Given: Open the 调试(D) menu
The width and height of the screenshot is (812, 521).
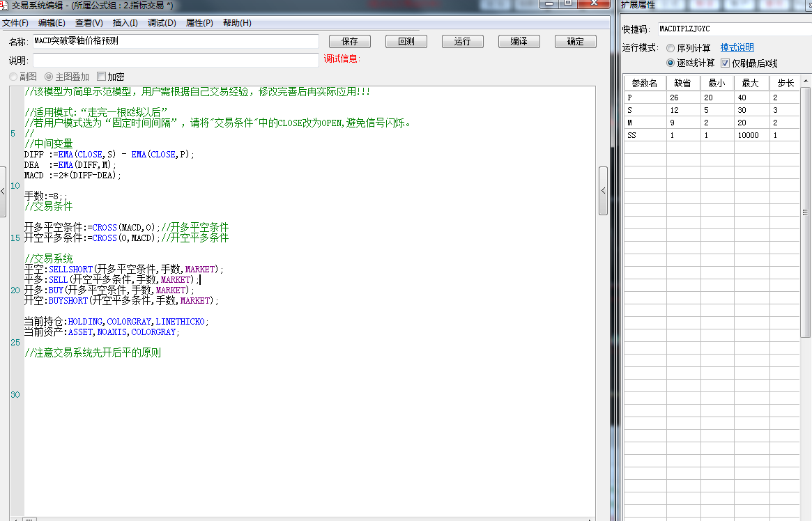Looking at the screenshot, I should tap(162, 23).
